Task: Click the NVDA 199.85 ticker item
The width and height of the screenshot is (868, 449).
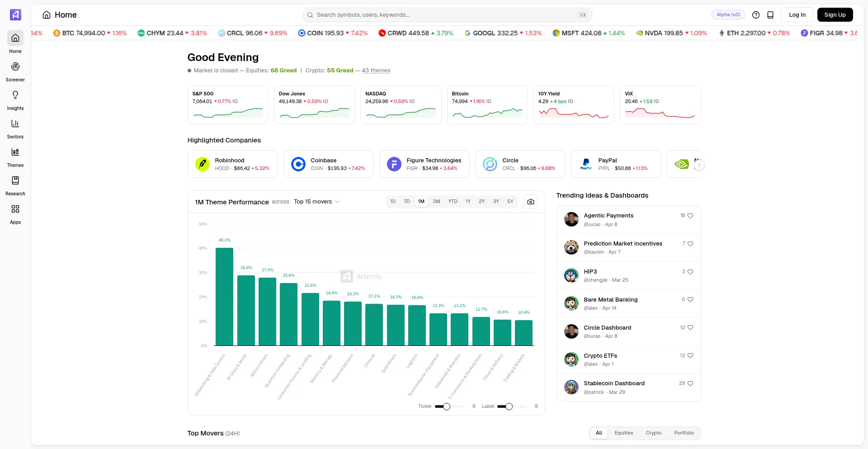Action: [x=671, y=33]
